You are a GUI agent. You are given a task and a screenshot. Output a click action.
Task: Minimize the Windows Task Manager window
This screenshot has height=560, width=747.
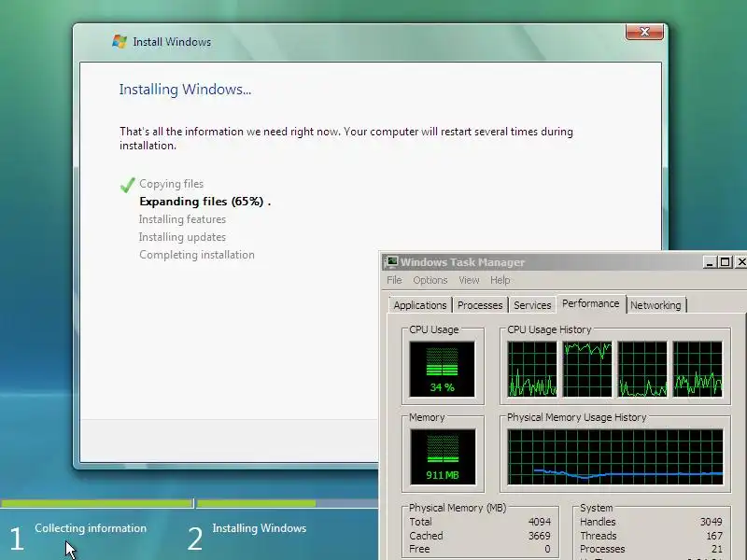coord(710,262)
